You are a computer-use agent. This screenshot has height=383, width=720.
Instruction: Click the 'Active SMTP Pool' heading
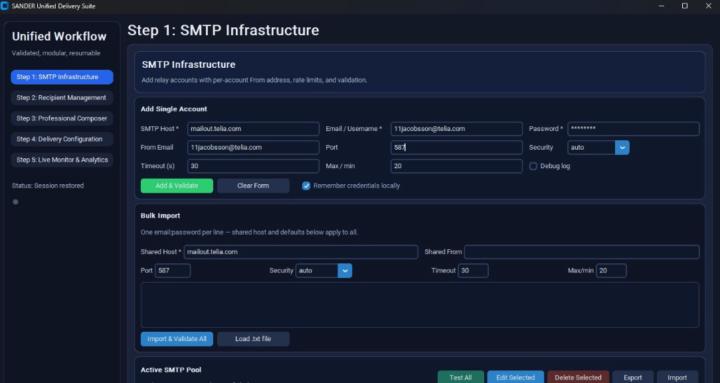tap(171, 370)
